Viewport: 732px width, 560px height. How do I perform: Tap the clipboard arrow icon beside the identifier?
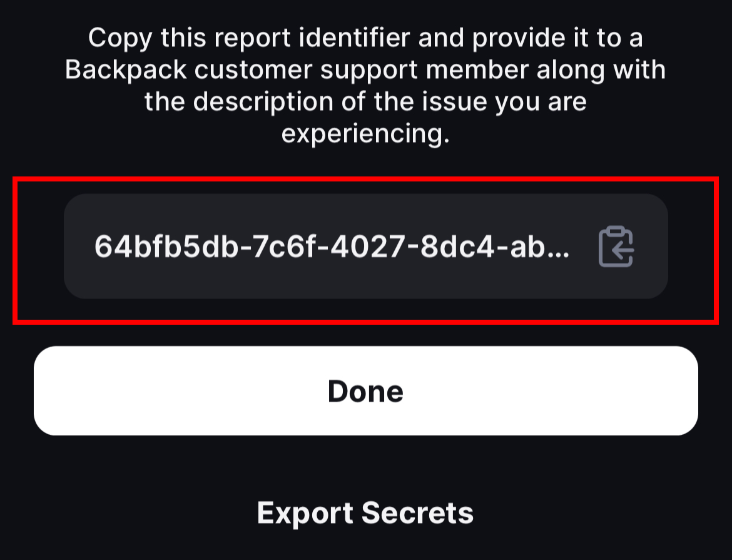[616, 247]
